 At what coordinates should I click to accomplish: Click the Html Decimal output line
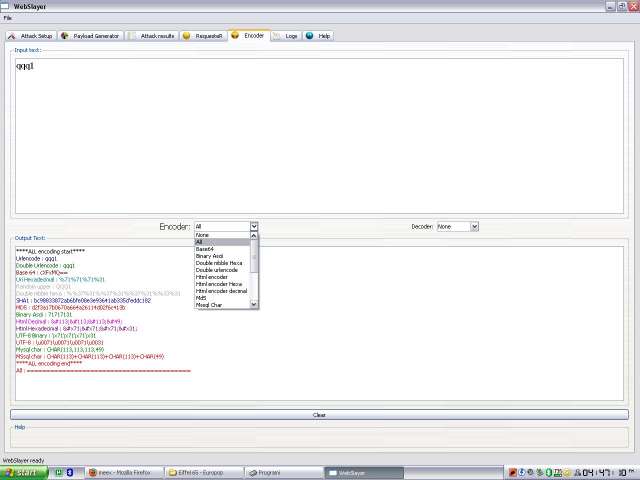(69, 321)
